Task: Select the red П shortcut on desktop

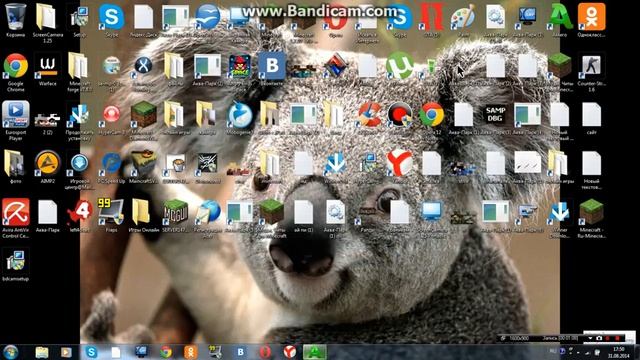Action: pos(432,16)
